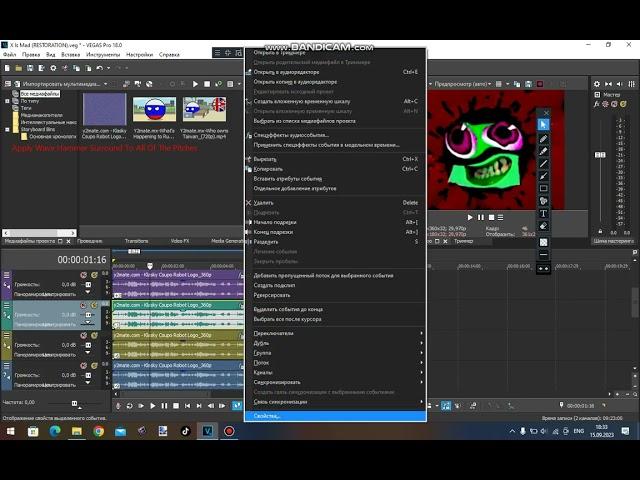Screen dimensions: 640x480
Task: Toggle the master volume lock icon
Action: tap(600, 231)
